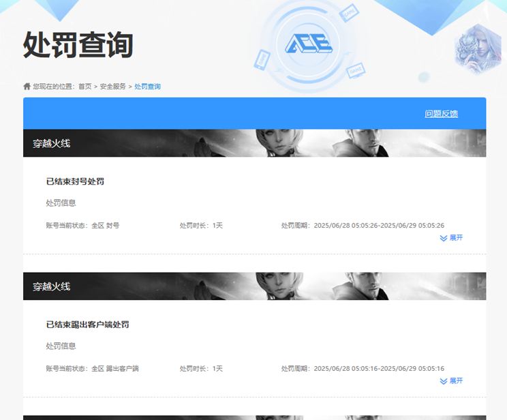507x420 pixels.
Task: Click the first 穿越火线 game banner
Action: coord(254,143)
